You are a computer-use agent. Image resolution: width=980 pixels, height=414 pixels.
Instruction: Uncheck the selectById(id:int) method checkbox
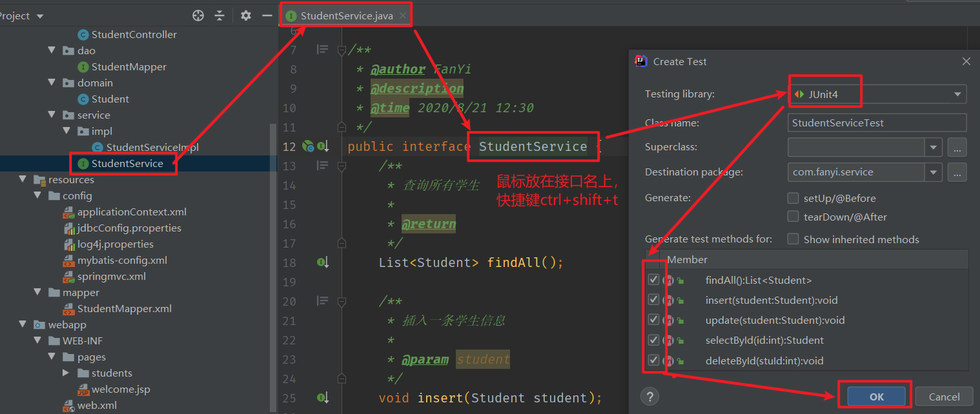tap(653, 340)
